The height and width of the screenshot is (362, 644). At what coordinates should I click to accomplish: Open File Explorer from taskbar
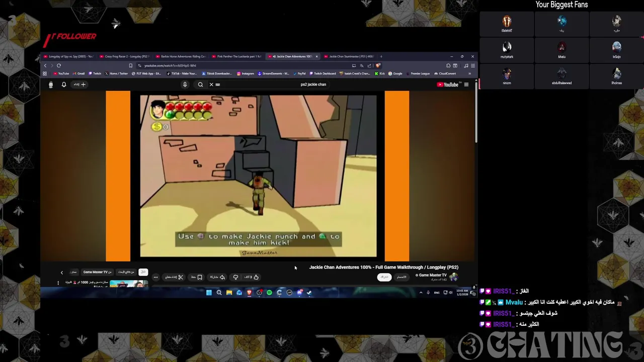click(x=229, y=293)
